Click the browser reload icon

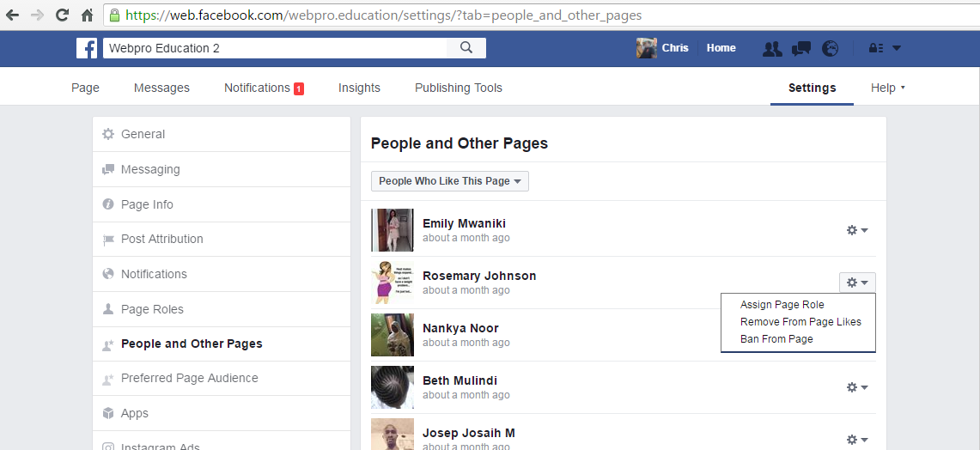[x=62, y=15]
